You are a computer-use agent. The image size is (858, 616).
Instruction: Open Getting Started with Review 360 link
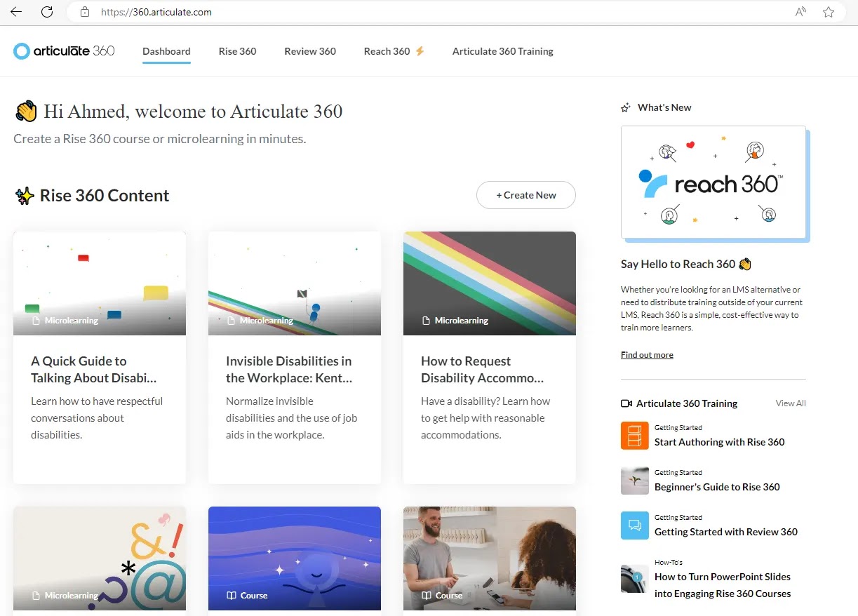(x=726, y=532)
